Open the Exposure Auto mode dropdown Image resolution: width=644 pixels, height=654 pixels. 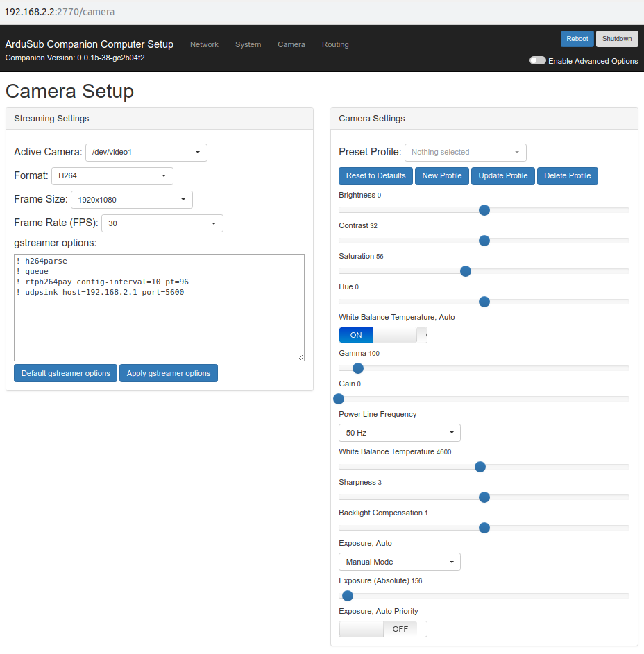pyautogui.click(x=400, y=562)
